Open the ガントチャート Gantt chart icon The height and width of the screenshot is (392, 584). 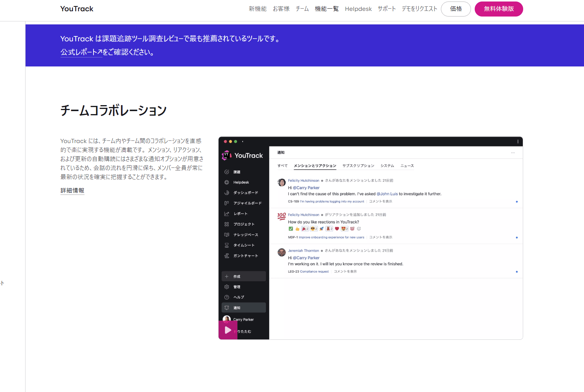[x=226, y=256]
